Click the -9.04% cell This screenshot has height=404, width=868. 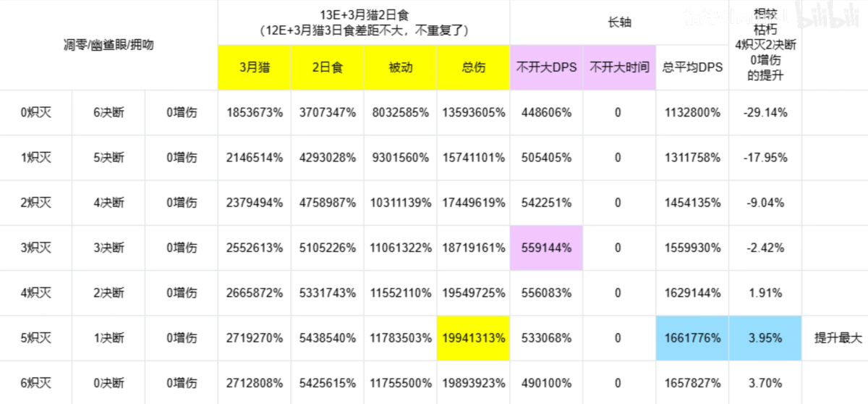[x=765, y=203]
